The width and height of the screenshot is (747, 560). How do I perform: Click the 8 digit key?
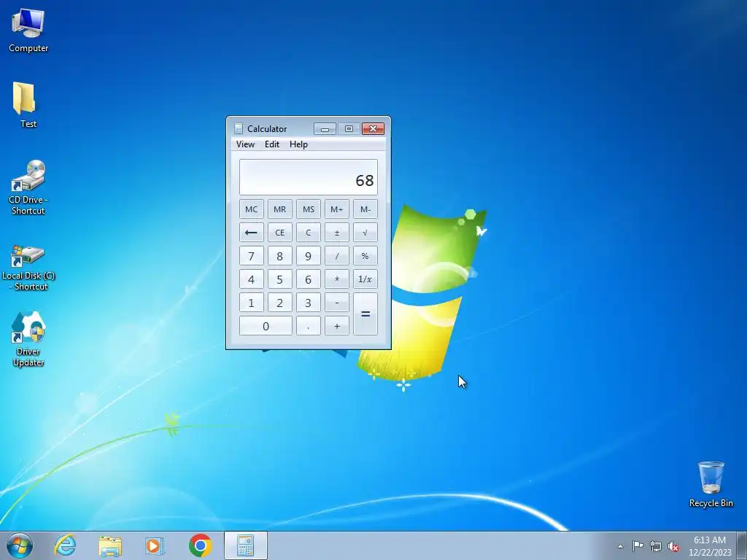[279, 256]
